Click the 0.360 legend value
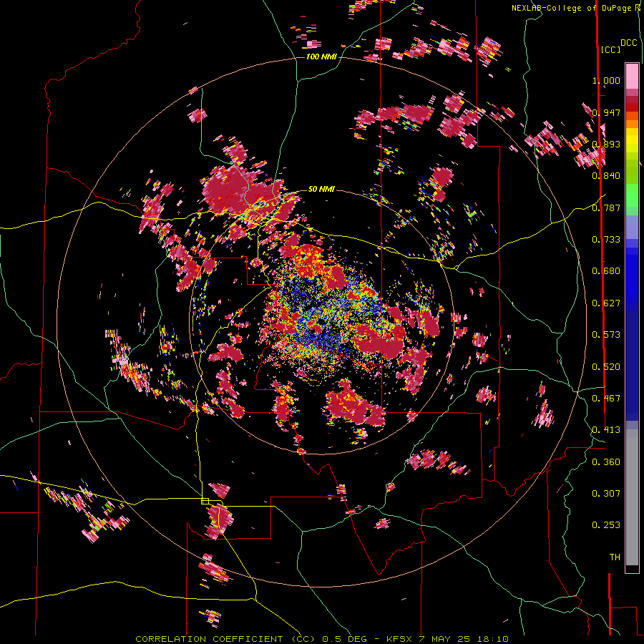Viewport: 644px width, 644px height. (x=606, y=462)
